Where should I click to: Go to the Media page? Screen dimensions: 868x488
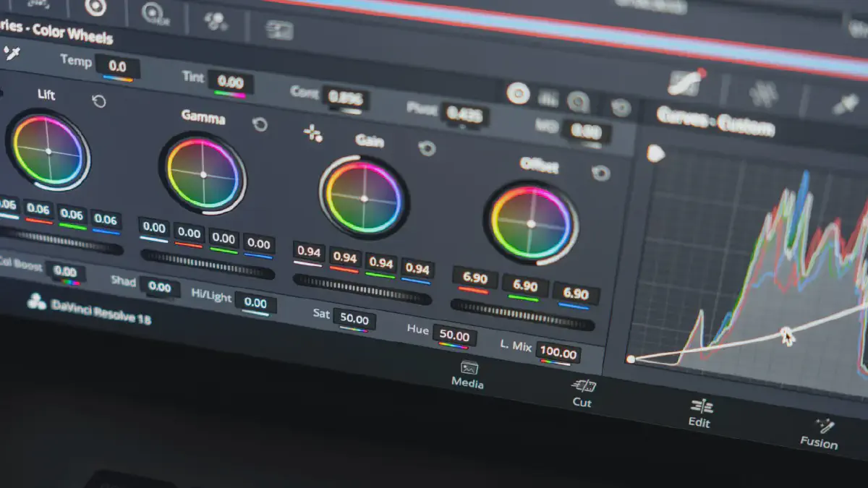468,374
